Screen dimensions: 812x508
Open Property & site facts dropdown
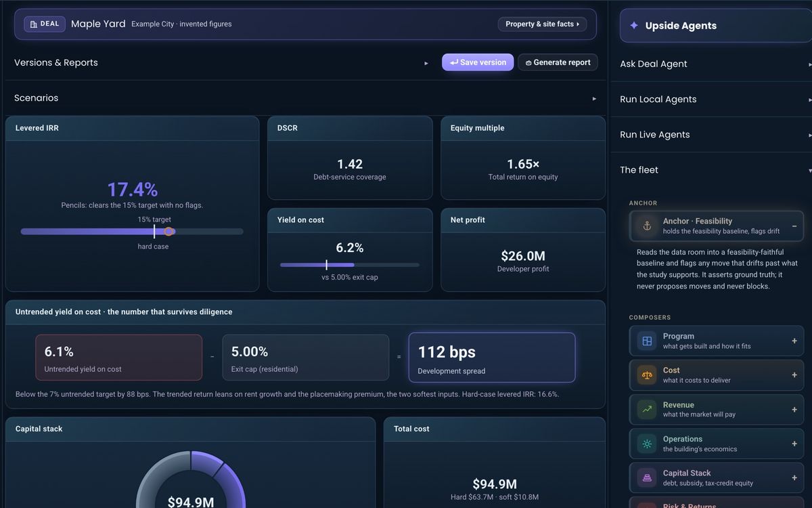coord(542,24)
